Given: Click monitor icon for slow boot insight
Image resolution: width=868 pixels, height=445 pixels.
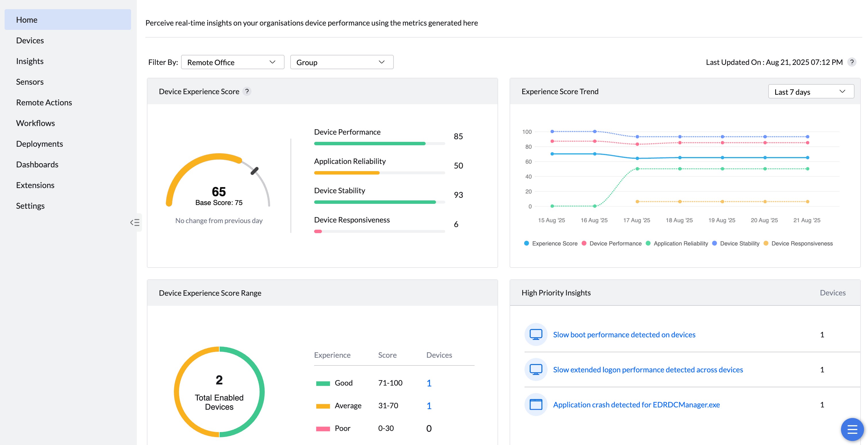Looking at the screenshot, I should (535, 334).
